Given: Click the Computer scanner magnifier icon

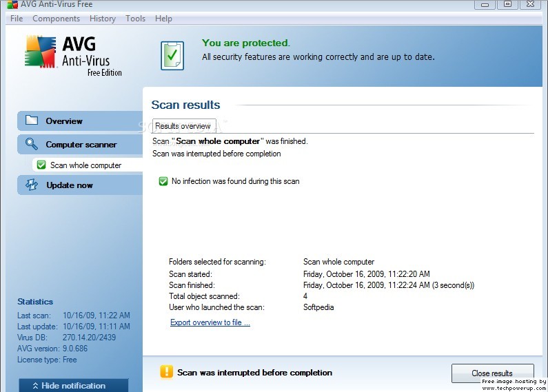Looking at the screenshot, I should click(32, 144).
